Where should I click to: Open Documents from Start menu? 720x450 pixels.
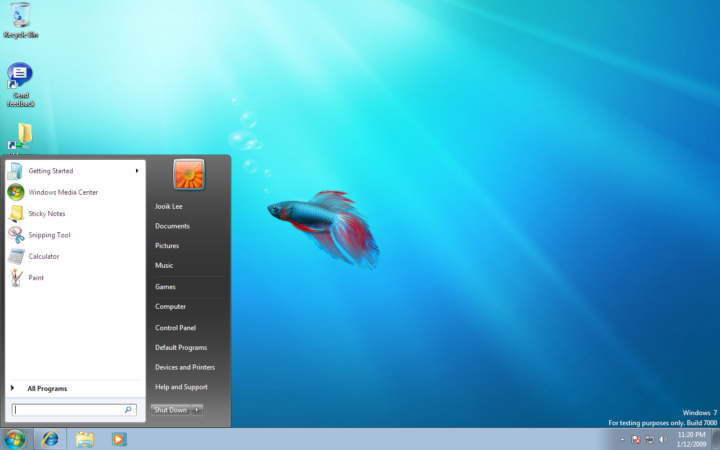pos(172,226)
